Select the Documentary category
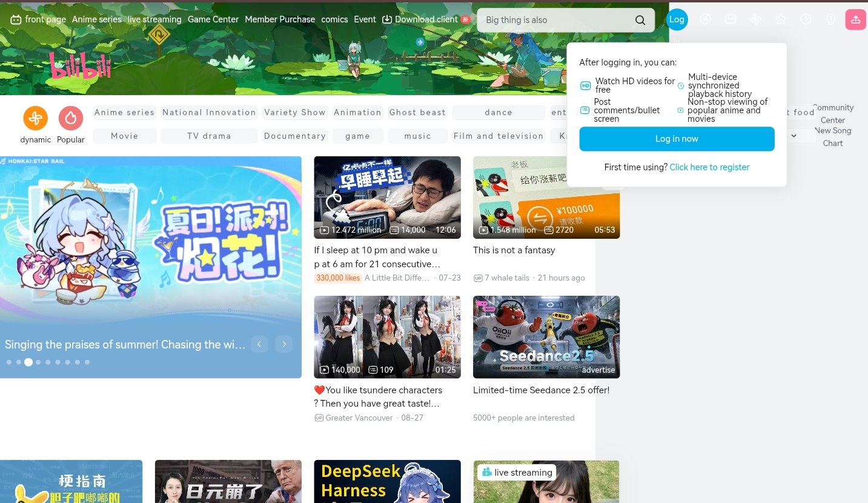The width and height of the screenshot is (868, 503). pyautogui.click(x=295, y=136)
